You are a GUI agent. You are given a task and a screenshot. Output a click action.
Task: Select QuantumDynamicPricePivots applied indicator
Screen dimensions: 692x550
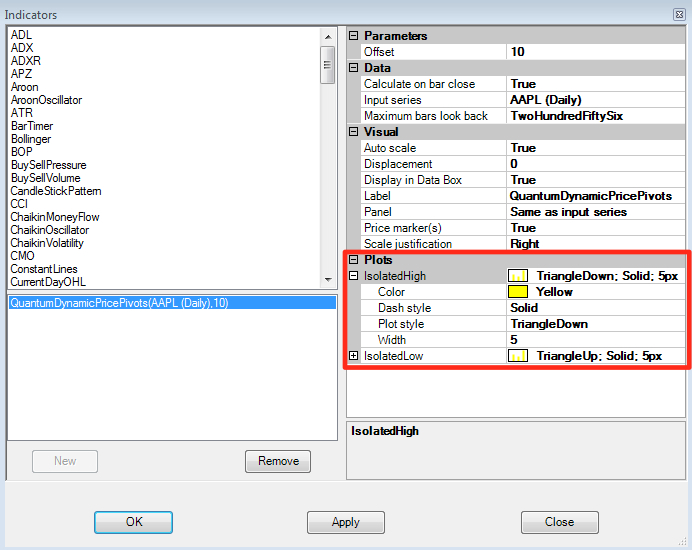tap(173, 303)
